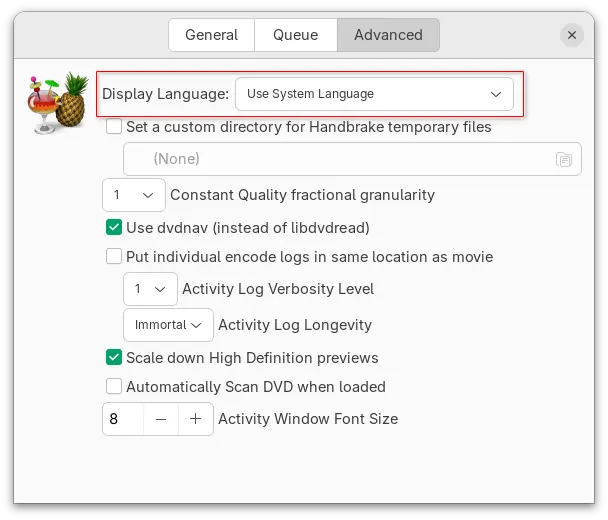Decrease font size with the minus button

click(x=160, y=419)
